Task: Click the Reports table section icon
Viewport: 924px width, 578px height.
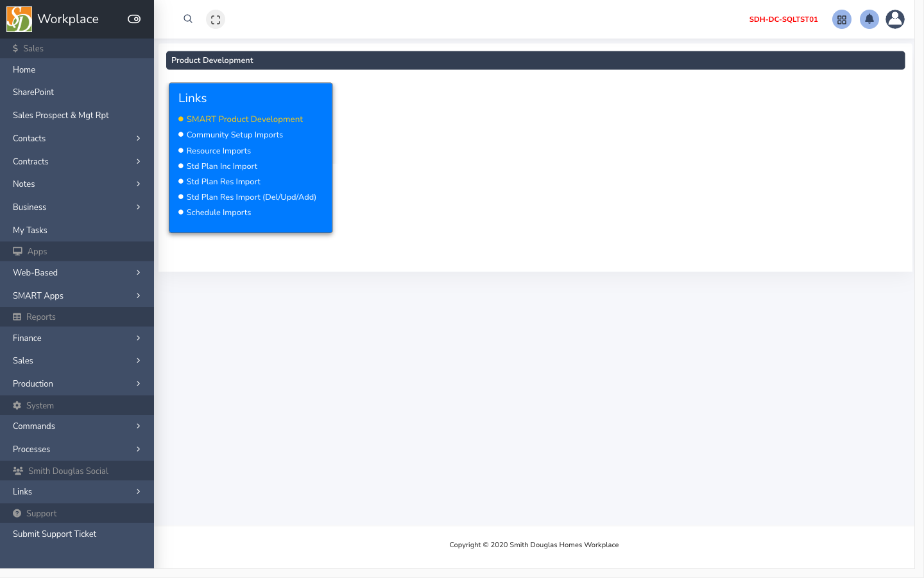Action: 17,317
